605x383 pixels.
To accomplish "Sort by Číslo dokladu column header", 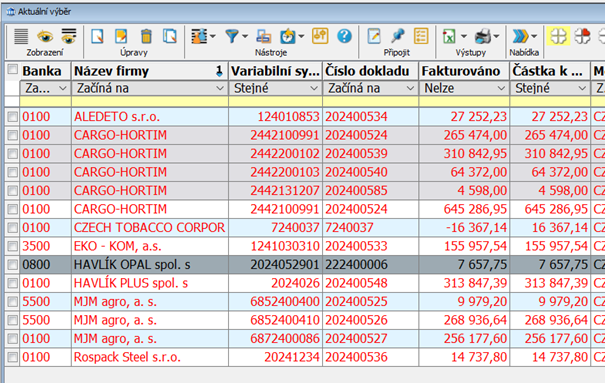I will tap(370, 71).
